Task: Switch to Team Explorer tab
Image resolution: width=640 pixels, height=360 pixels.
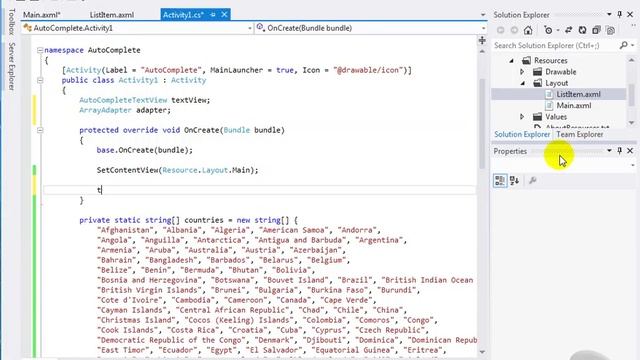Action: tap(580, 134)
